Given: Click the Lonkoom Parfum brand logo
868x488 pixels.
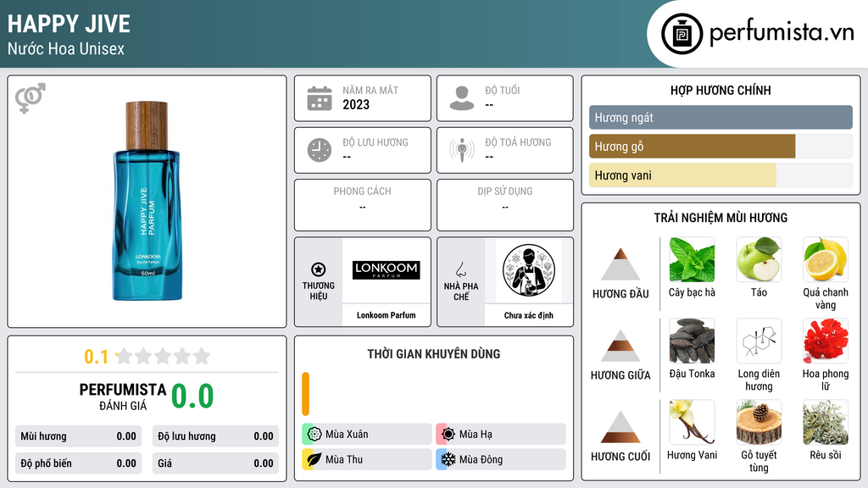Looking at the screenshot, I should click(x=386, y=270).
